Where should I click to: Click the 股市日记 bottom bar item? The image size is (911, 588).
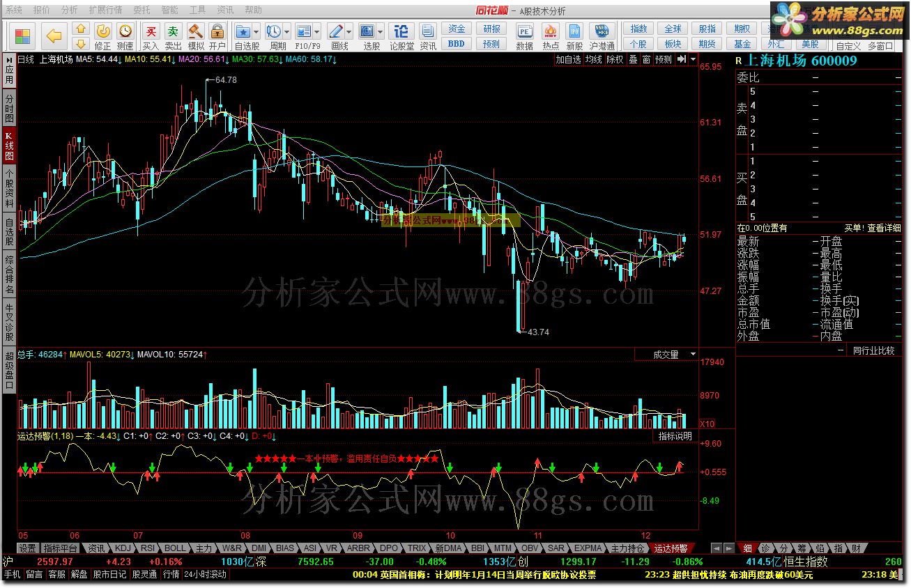(x=110, y=575)
